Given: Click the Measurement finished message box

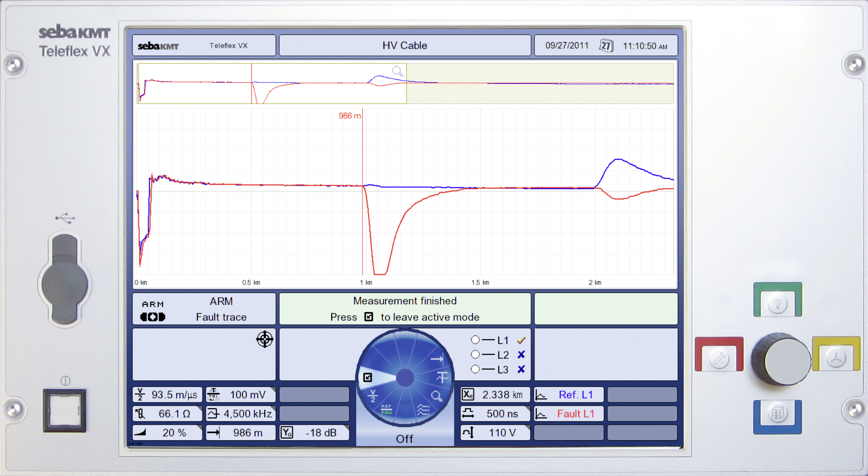Looking at the screenshot, I should (x=405, y=309).
